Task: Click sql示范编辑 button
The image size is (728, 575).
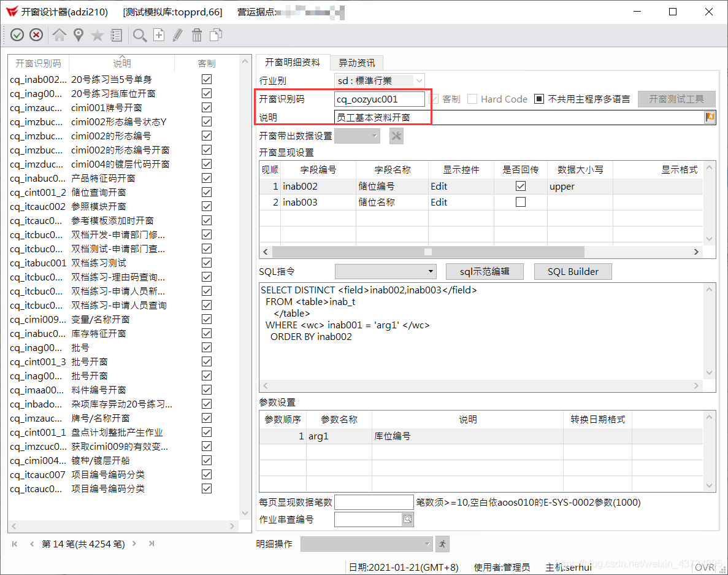Action: pyautogui.click(x=485, y=272)
